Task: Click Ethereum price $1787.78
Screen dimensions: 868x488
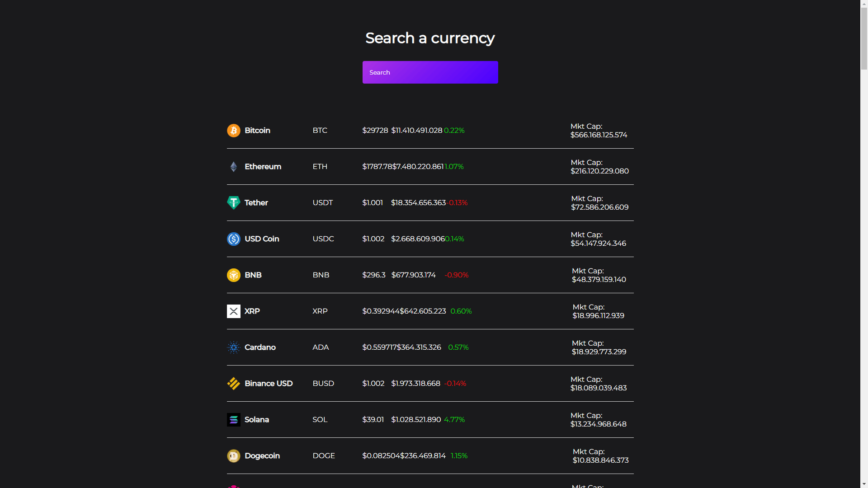Action: (377, 167)
